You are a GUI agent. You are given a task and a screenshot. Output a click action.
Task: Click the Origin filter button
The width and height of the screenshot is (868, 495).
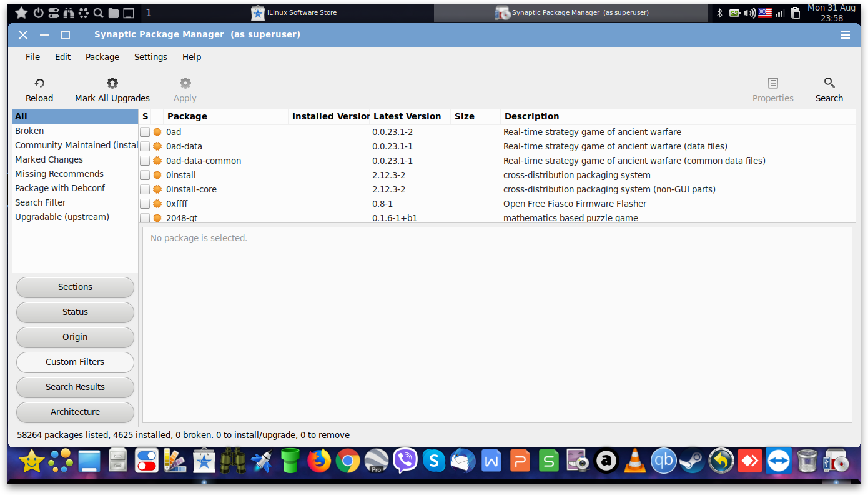point(75,337)
